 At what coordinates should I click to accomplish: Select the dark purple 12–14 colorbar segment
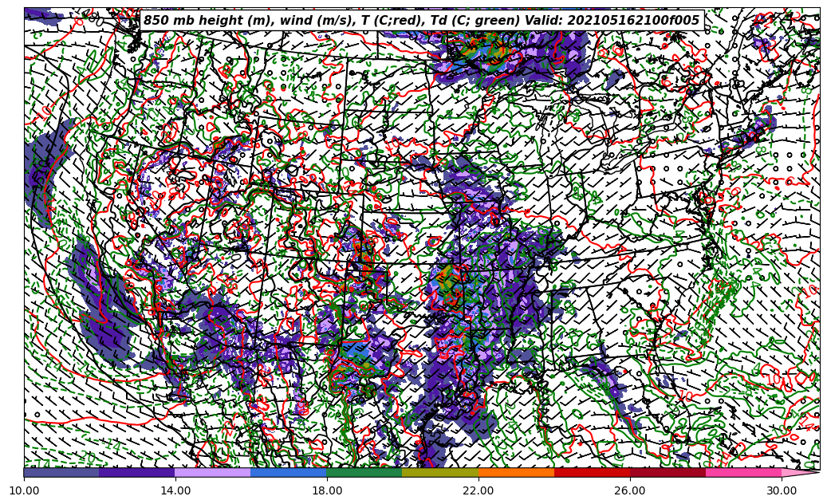[x=137, y=472]
